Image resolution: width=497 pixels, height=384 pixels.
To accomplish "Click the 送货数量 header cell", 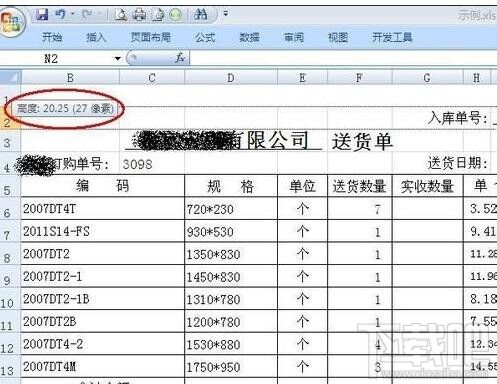I will (360, 186).
